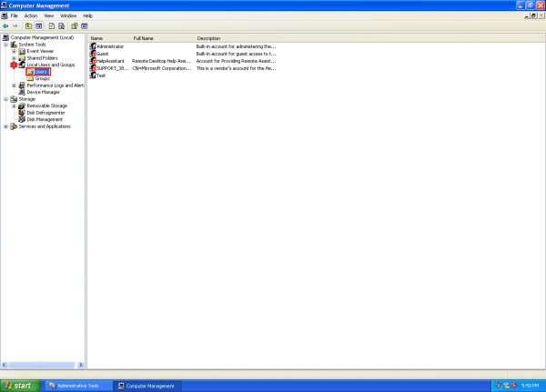
Task: Click 'Account for Providing Remote Assist...' description
Action: (x=236, y=61)
